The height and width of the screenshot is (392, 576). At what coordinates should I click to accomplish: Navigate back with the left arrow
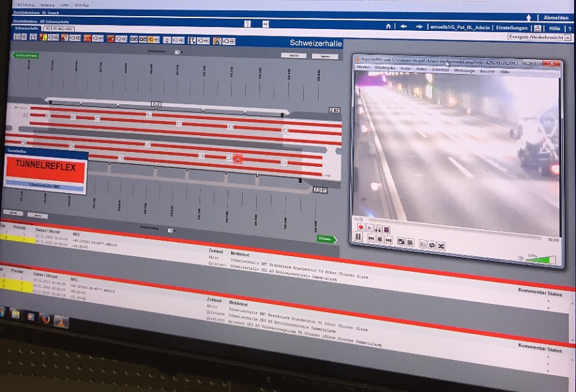tap(403, 26)
